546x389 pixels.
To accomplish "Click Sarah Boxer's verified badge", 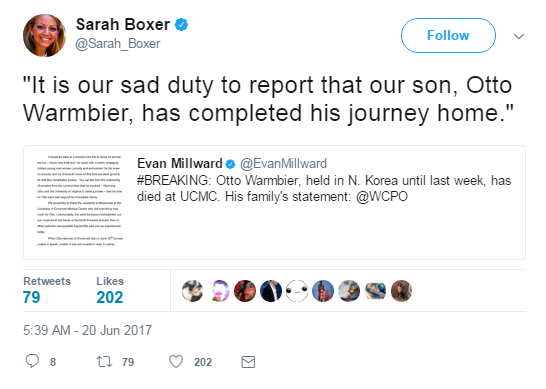I will (181, 25).
